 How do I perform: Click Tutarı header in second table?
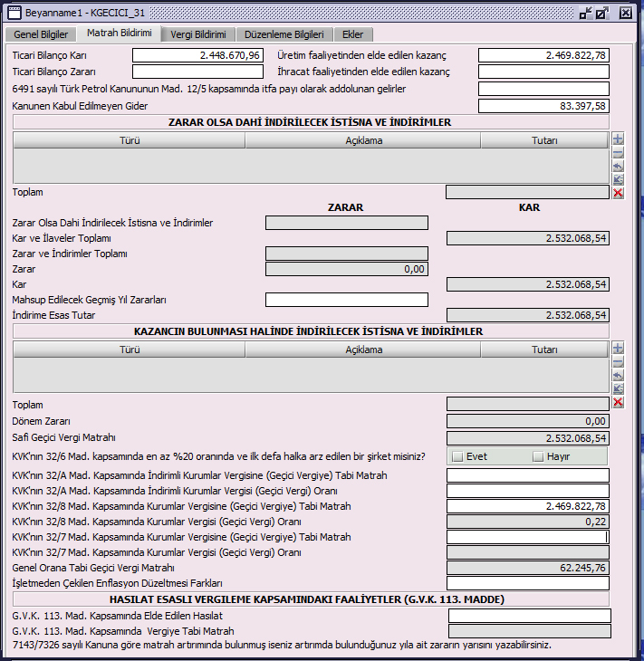click(544, 350)
